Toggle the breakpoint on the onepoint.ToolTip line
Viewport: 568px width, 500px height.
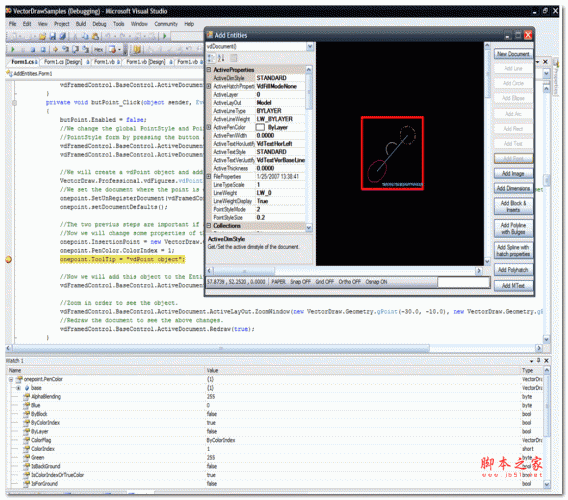pyautogui.click(x=9, y=259)
